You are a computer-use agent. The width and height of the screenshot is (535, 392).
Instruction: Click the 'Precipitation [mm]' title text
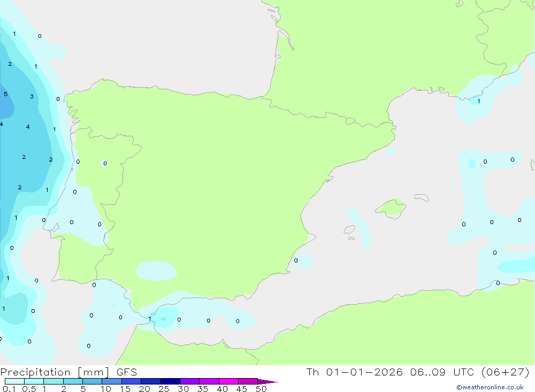point(55,372)
